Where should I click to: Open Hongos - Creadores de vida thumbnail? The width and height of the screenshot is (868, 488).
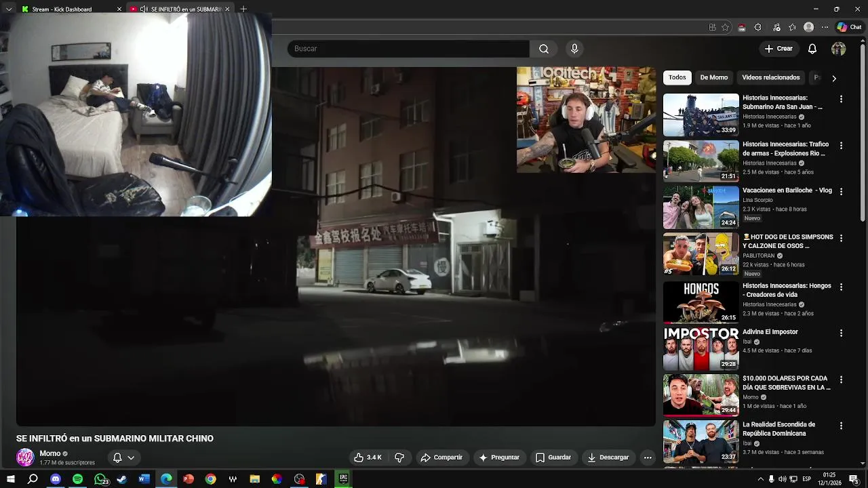point(701,302)
